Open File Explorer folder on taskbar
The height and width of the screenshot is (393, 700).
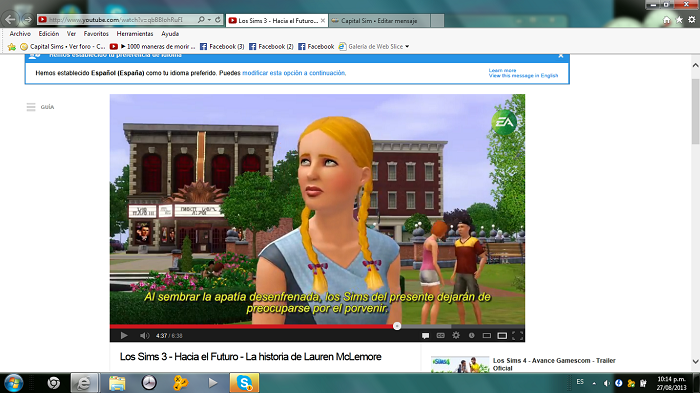(117, 383)
